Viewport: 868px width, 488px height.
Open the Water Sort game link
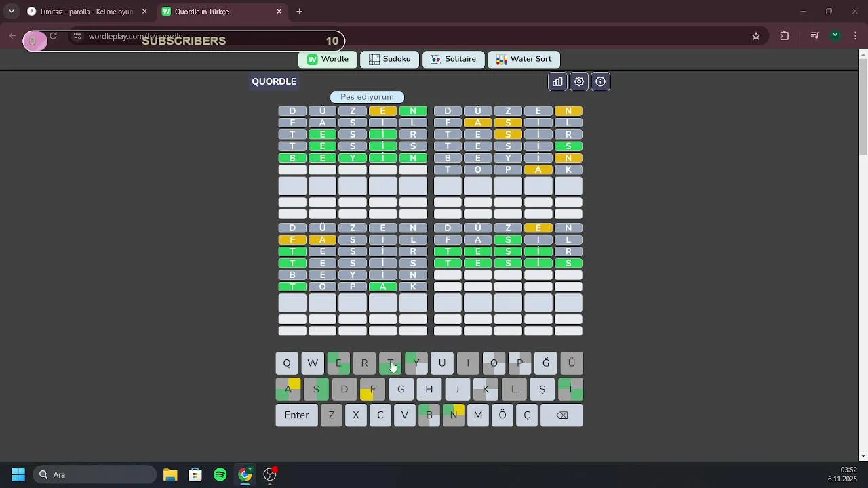point(524,59)
